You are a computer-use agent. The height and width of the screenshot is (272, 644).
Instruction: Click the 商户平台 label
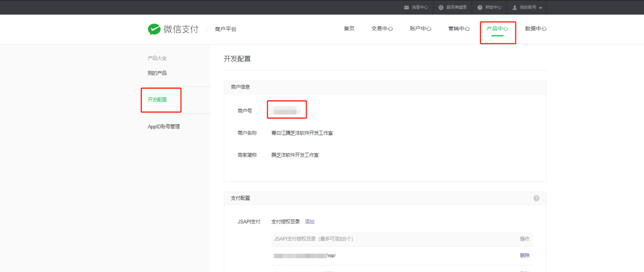(x=226, y=29)
